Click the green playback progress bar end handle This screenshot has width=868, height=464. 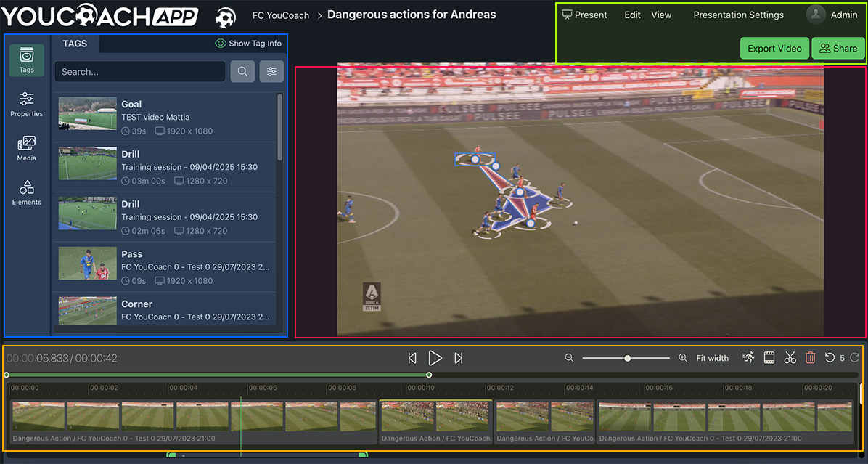429,375
